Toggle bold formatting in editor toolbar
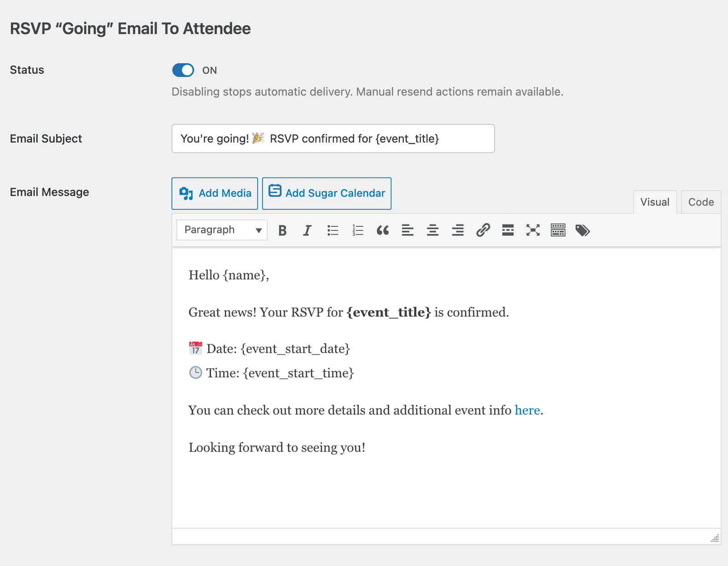Viewport: 728px width, 566px height. coord(283,230)
